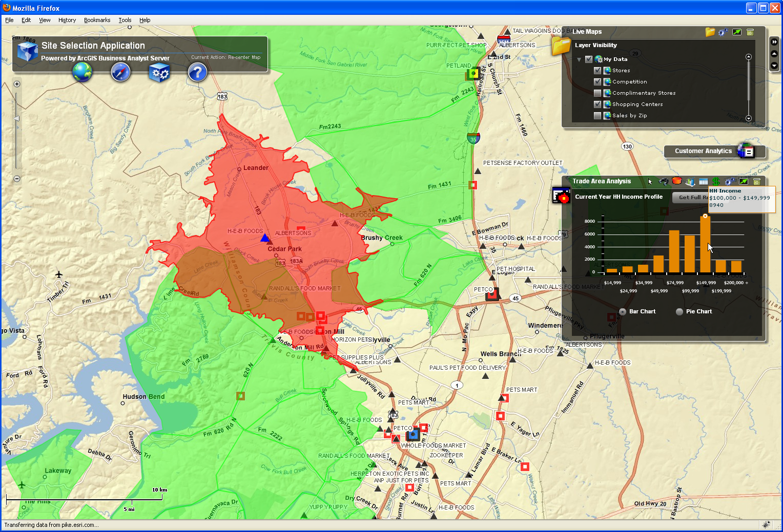This screenshot has width=783, height=532.
Task: Select the Pie Chart radio button
Action: (679, 312)
